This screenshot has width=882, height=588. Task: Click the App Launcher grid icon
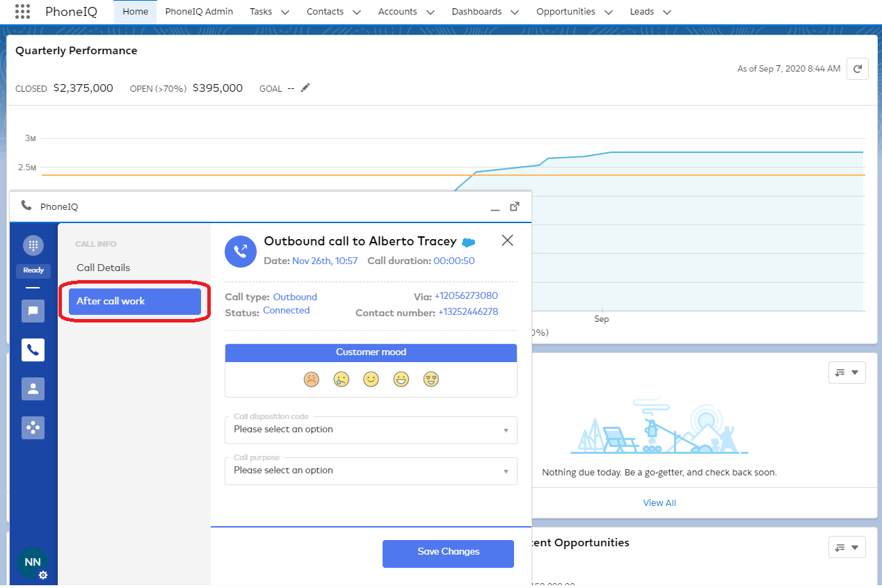22,12
